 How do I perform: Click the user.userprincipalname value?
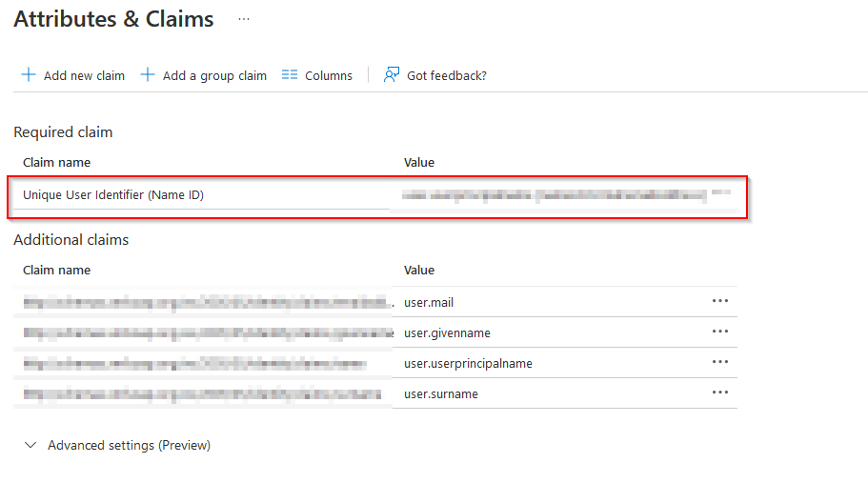click(468, 363)
